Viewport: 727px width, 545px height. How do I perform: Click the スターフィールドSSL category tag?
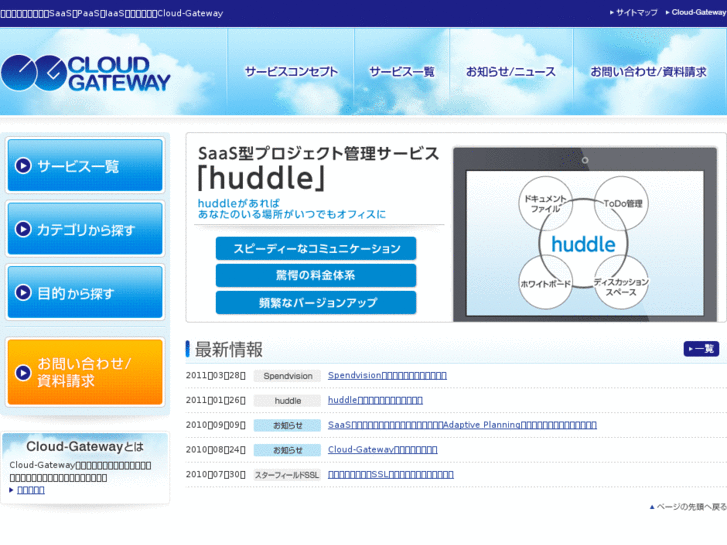[x=287, y=475]
